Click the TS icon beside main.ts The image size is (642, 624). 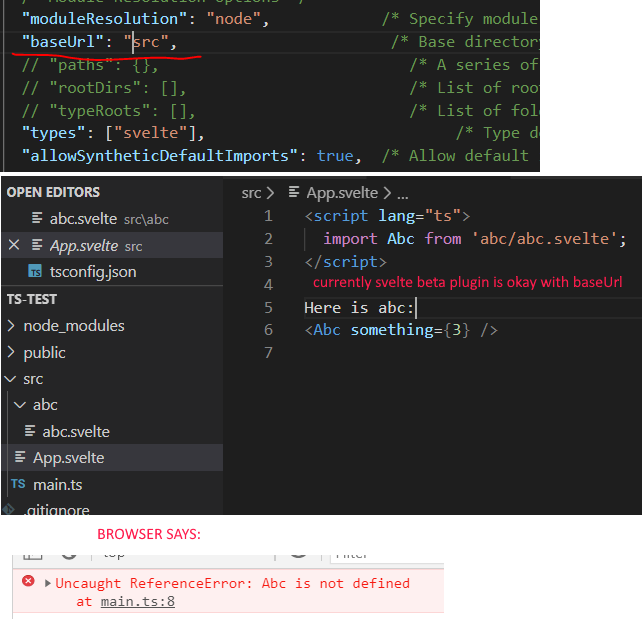[x=18, y=484]
